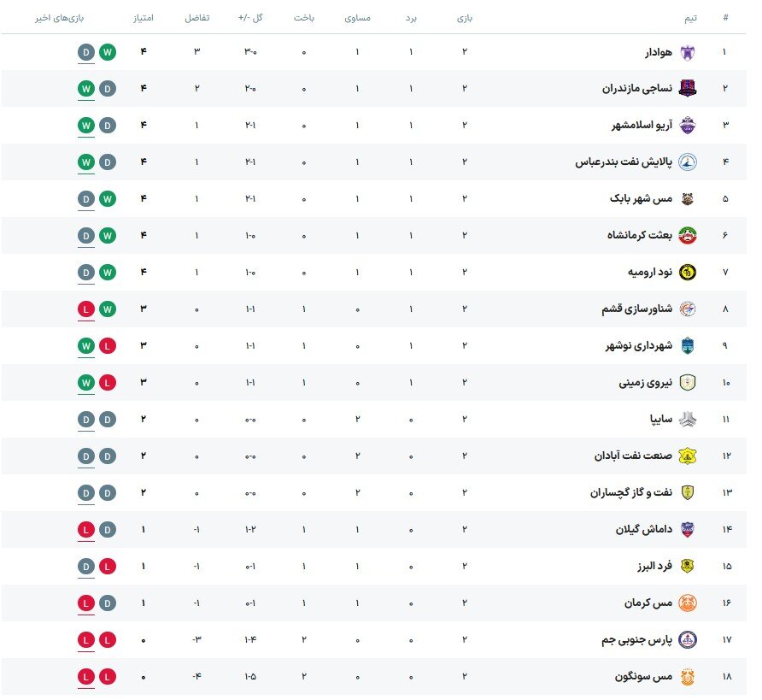This screenshot has width=762, height=700.
Task: Click the Havadar team logo icon
Action: coord(687,52)
